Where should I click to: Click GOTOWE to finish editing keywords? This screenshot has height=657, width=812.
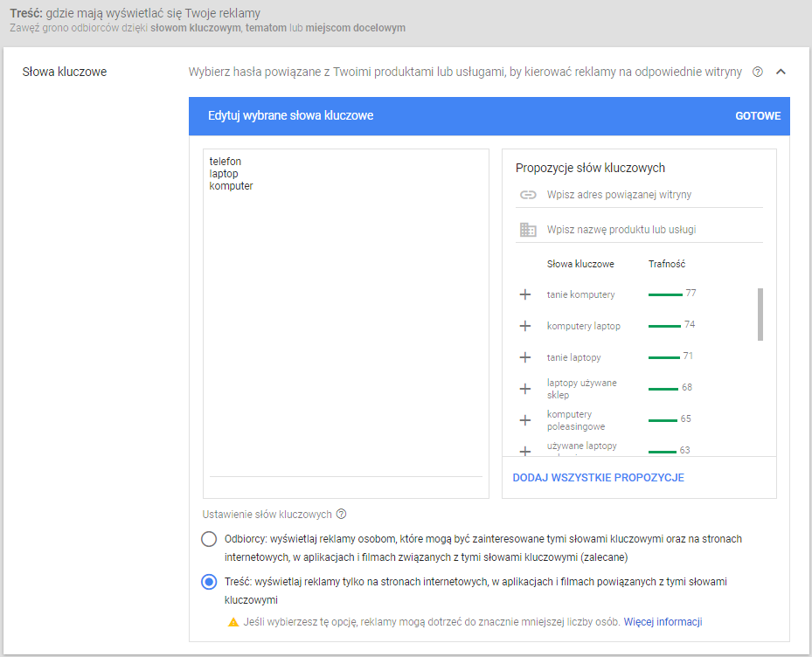(758, 116)
